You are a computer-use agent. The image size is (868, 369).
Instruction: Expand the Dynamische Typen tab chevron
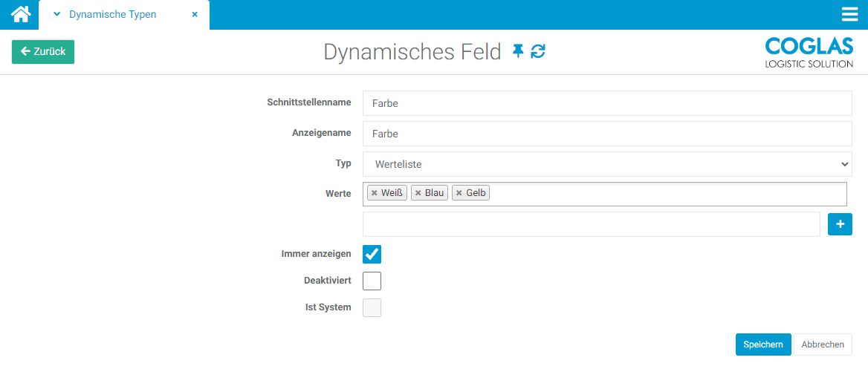[56, 15]
